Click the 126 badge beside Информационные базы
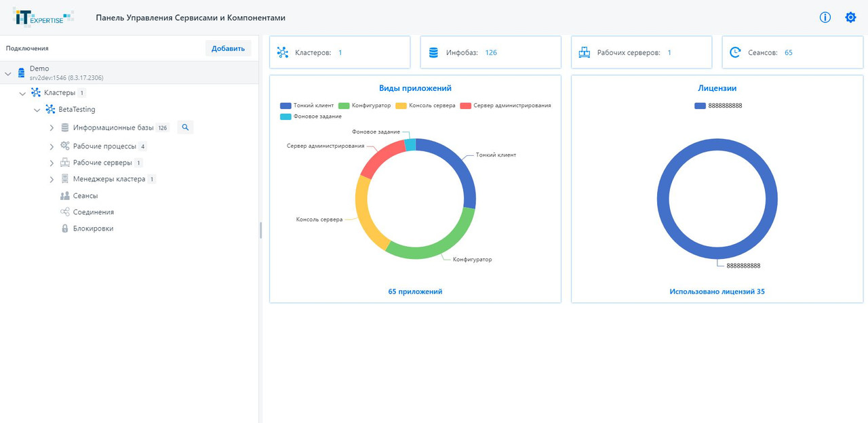Viewport: 868px width, 423px height. click(163, 127)
